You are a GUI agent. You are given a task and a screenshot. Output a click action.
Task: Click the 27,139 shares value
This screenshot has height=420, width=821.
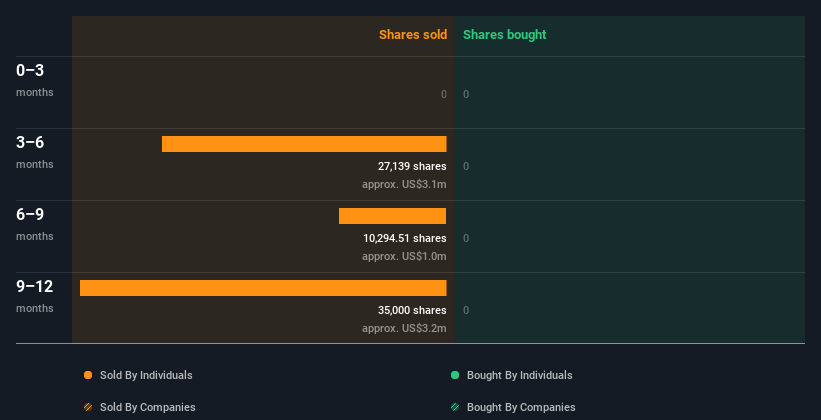[412, 166]
